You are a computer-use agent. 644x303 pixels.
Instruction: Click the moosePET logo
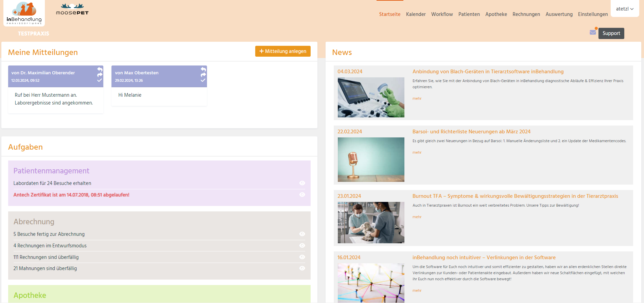click(72, 10)
